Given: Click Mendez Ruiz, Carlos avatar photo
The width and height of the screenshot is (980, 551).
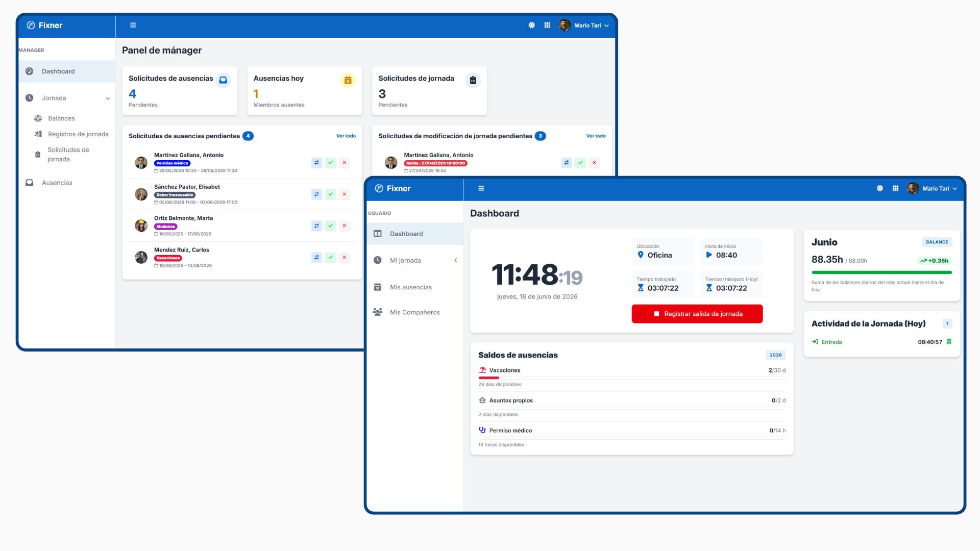Looking at the screenshot, I should (x=141, y=257).
